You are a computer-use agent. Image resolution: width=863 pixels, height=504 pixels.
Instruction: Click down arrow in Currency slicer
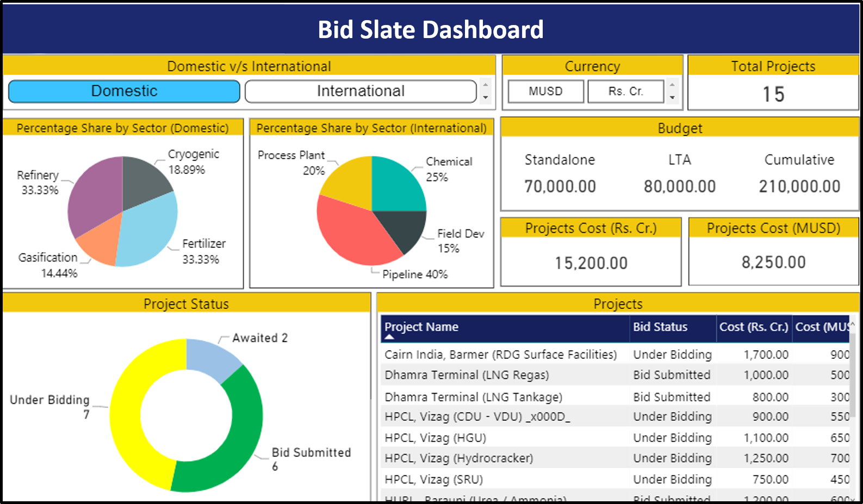pos(673,98)
